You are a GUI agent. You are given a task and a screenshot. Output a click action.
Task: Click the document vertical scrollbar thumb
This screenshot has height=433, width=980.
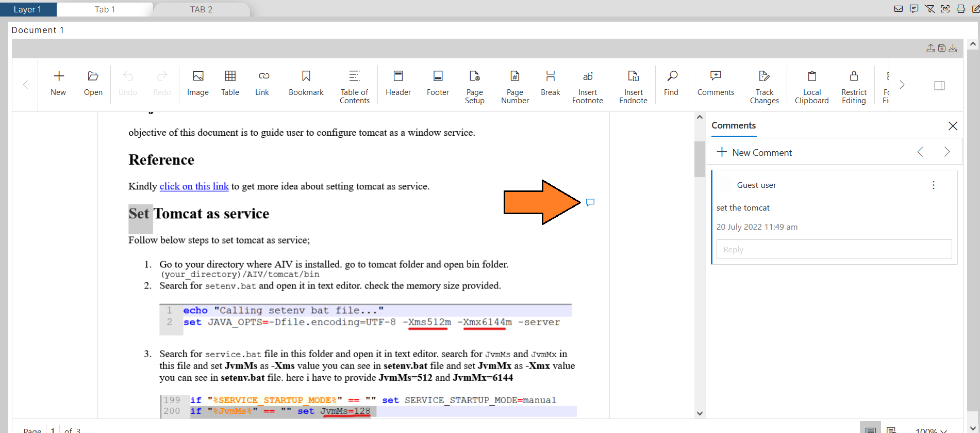(700, 159)
